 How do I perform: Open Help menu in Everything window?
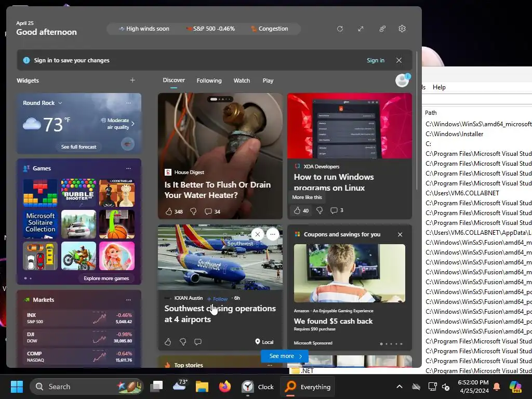439,87
